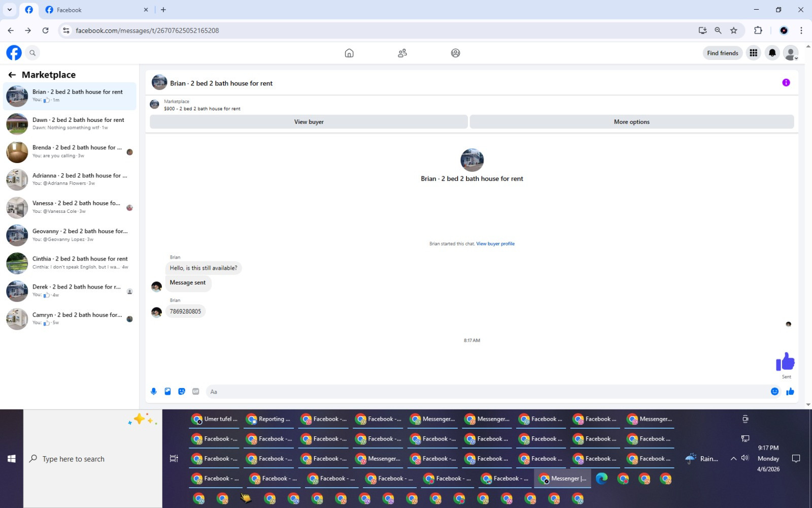Image resolution: width=812 pixels, height=508 pixels.
Task: Click the voice clip microphone icon
Action: click(154, 392)
